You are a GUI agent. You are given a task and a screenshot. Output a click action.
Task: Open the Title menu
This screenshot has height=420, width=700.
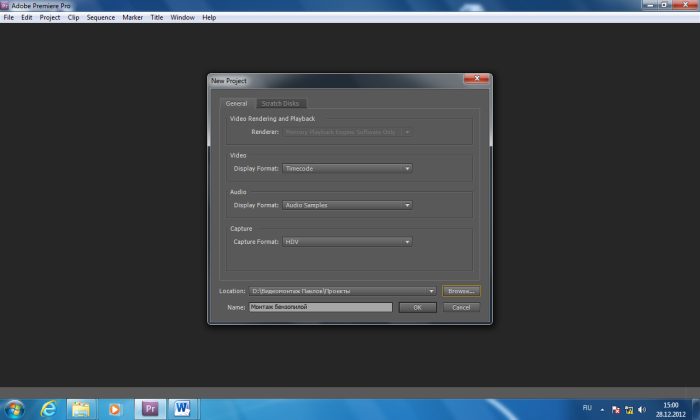tap(157, 17)
